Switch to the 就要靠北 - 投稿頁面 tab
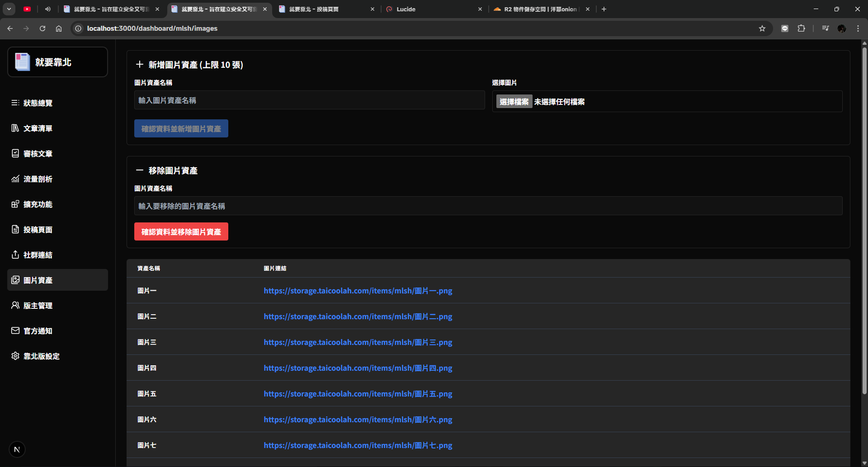This screenshot has width=868, height=467. (x=326, y=9)
